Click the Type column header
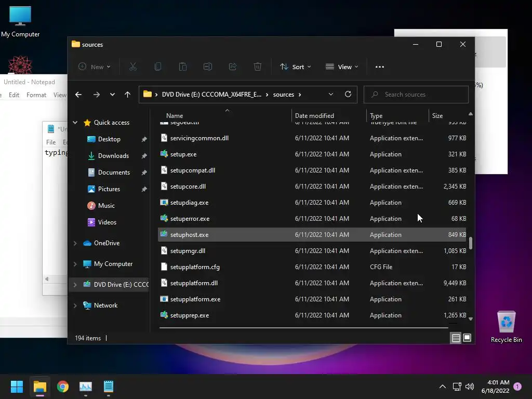Viewport: 532px width, 399px height. (x=376, y=116)
